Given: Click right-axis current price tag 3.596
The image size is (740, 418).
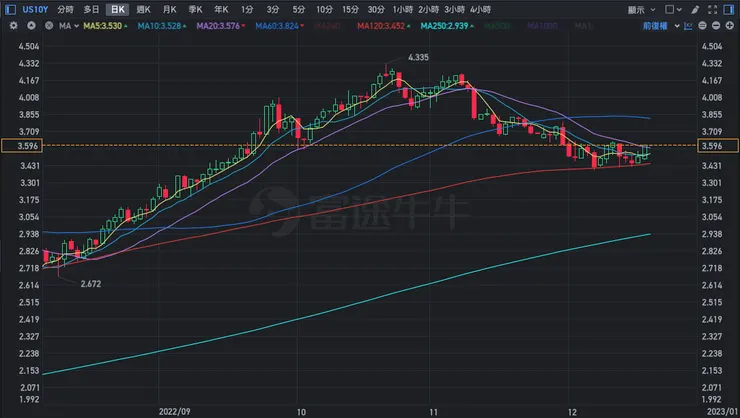Looking at the screenshot, I should [x=718, y=146].
